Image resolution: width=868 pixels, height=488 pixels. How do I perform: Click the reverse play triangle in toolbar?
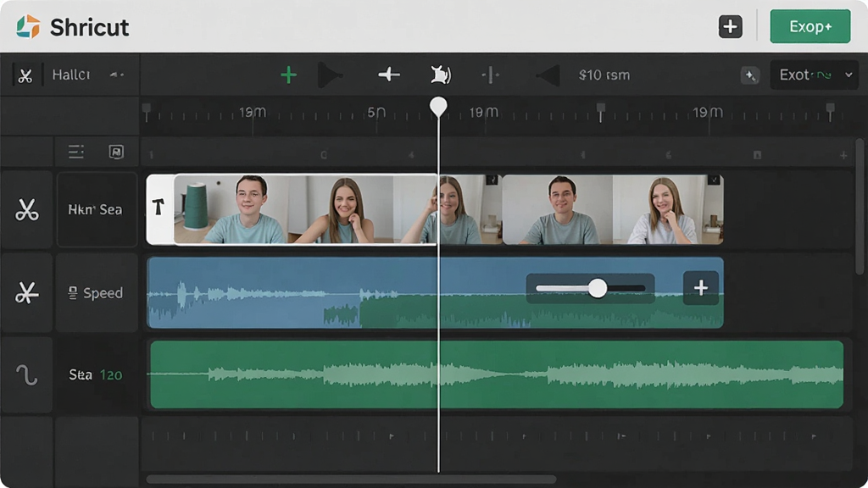tap(548, 75)
